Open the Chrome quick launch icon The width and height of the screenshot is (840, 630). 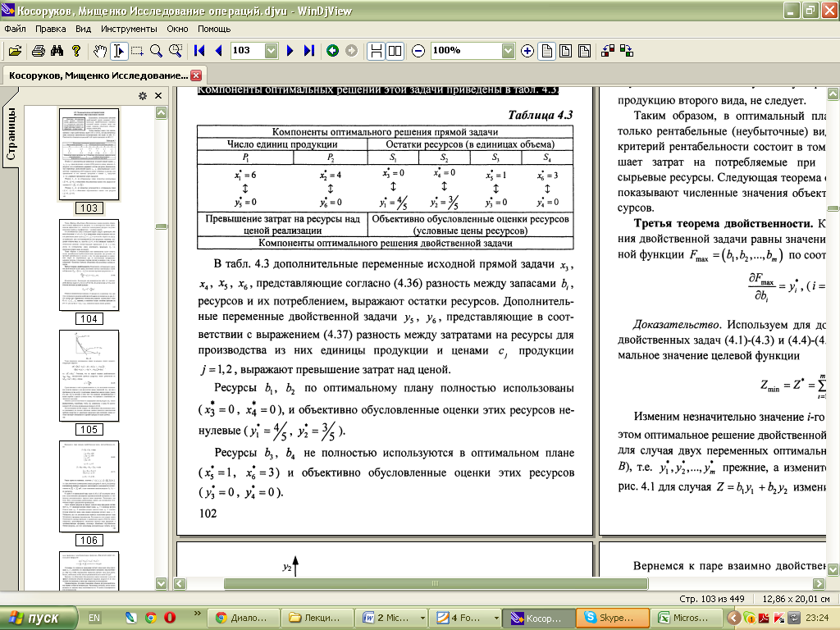pos(151,618)
